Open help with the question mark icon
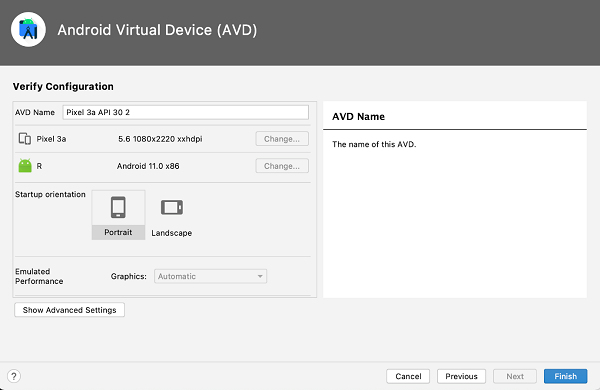The height and width of the screenshot is (390, 600). coord(14,376)
